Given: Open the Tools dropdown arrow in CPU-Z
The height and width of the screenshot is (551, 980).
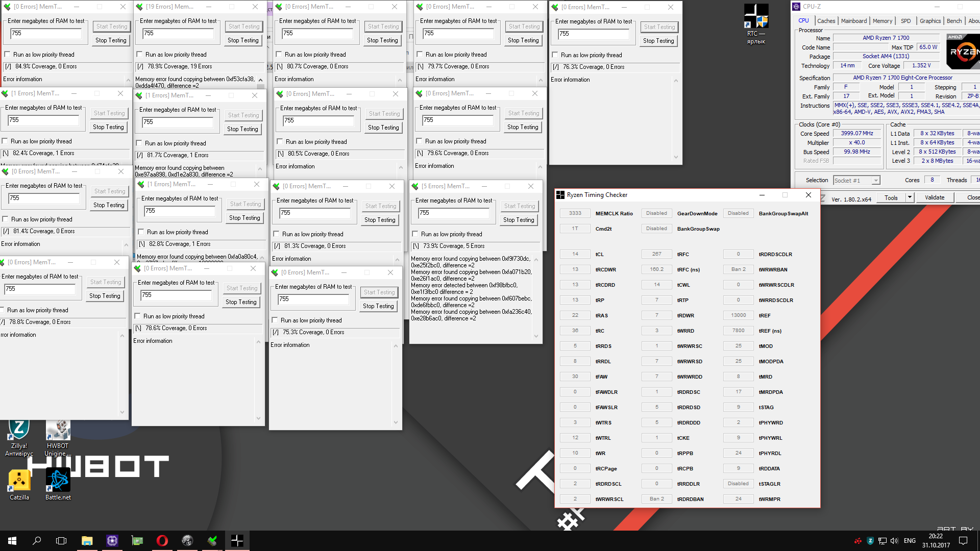Looking at the screenshot, I should (910, 197).
